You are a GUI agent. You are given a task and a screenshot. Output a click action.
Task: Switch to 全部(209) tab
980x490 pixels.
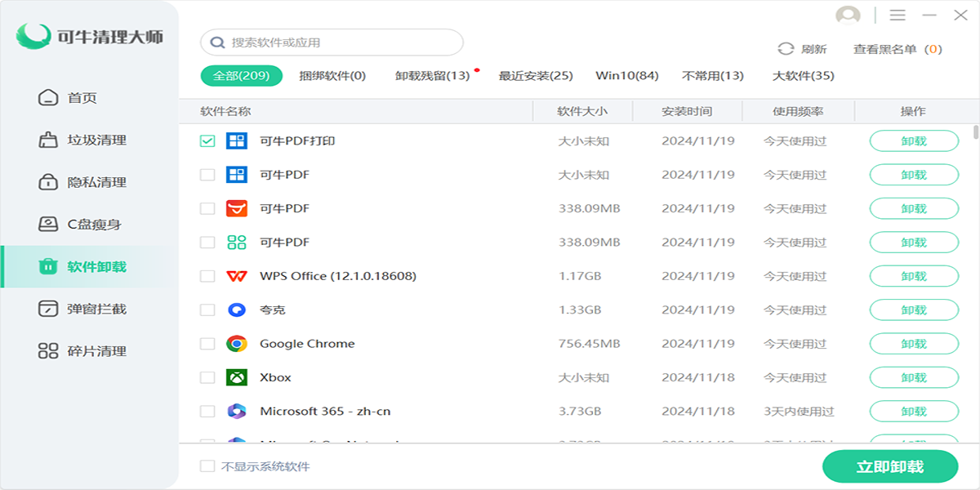(x=242, y=76)
